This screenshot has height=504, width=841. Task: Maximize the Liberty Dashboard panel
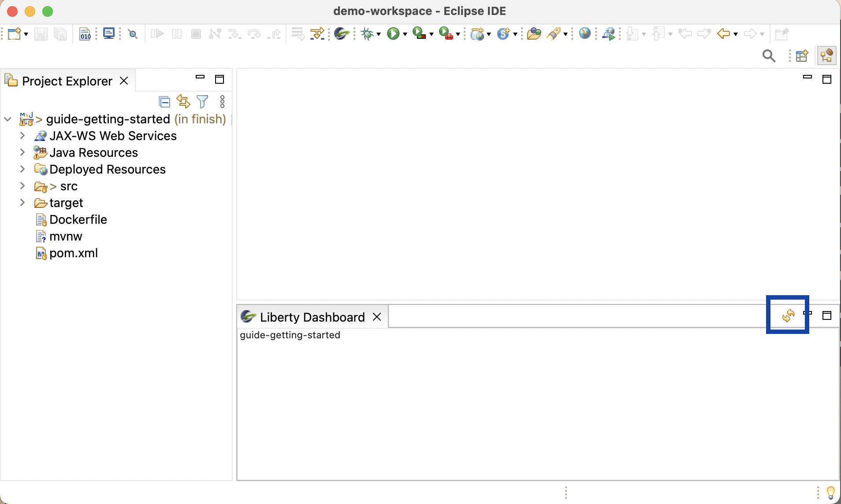[827, 315]
